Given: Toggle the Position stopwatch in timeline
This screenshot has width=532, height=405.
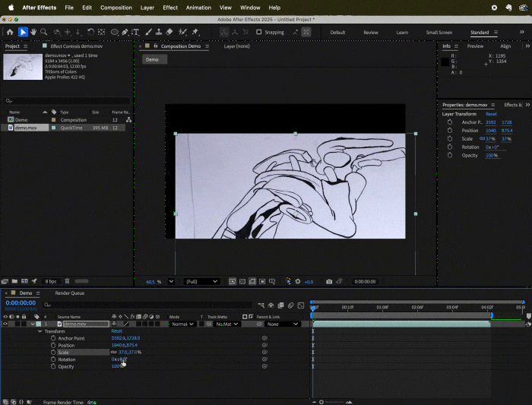Looking at the screenshot, I should coord(53,345).
